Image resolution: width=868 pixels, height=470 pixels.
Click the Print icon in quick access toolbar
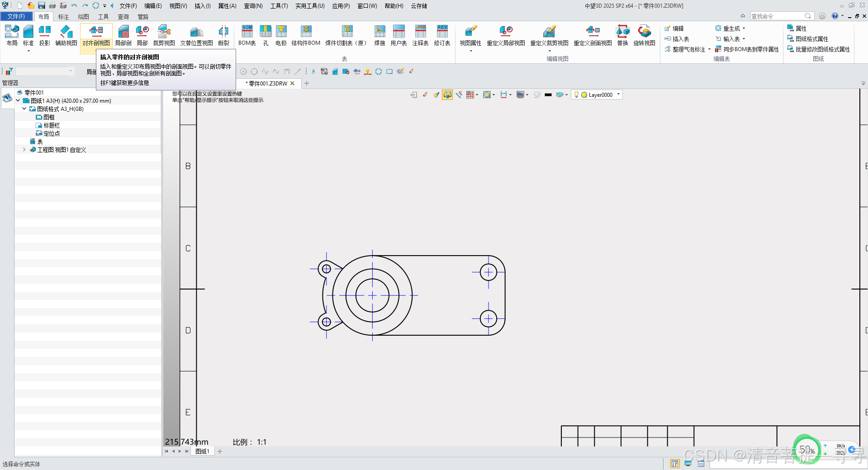click(52, 5)
